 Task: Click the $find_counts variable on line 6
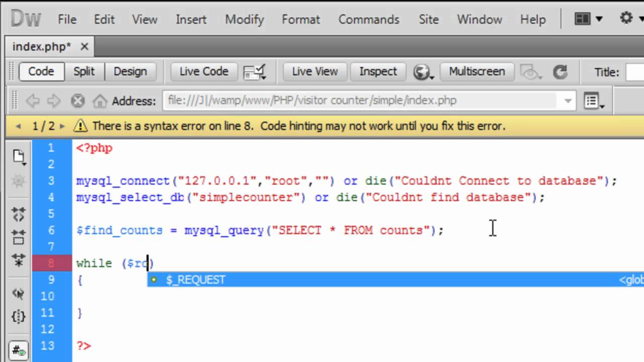pyautogui.click(x=119, y=230)
